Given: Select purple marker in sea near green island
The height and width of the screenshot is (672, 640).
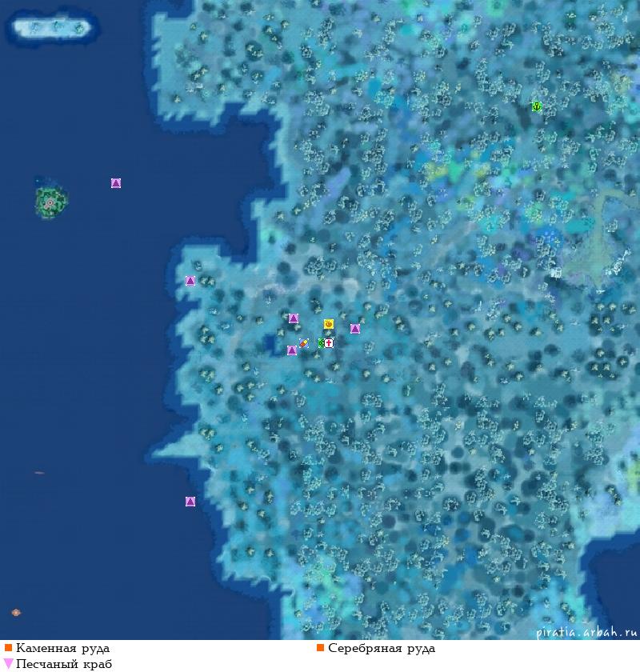Looking at the screenshot, I should tap(116, 183).
